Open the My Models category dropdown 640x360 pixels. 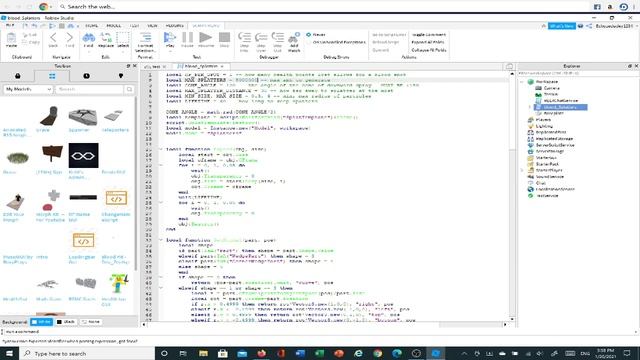tap(28, 89)
